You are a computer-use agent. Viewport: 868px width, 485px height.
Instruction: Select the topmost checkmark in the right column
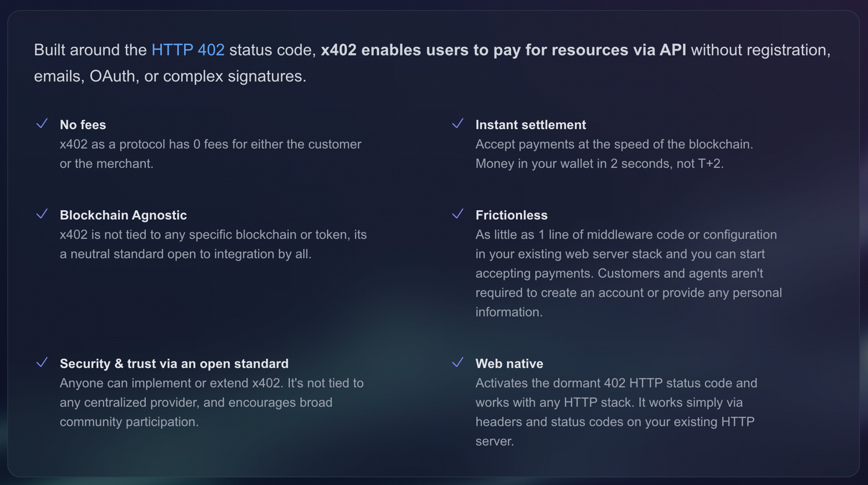(x=458, y=123)
